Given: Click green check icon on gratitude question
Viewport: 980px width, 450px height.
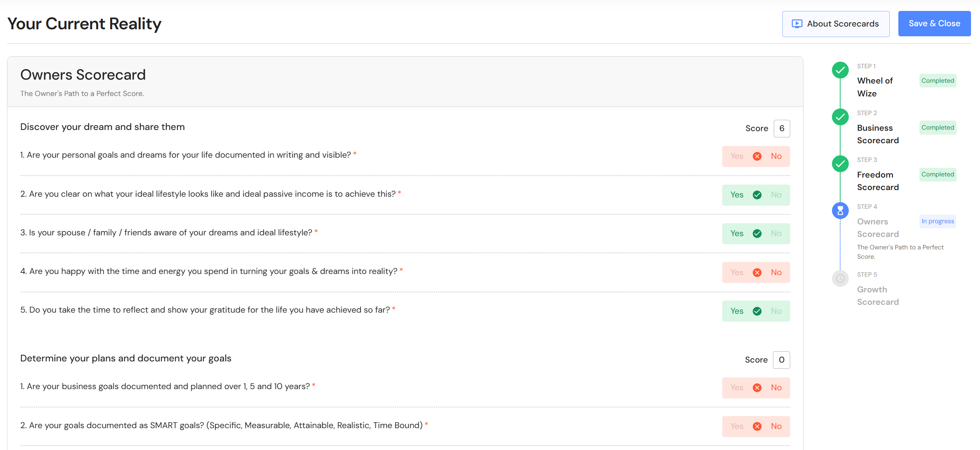Looking at the screenshot, I should [757, 311].
